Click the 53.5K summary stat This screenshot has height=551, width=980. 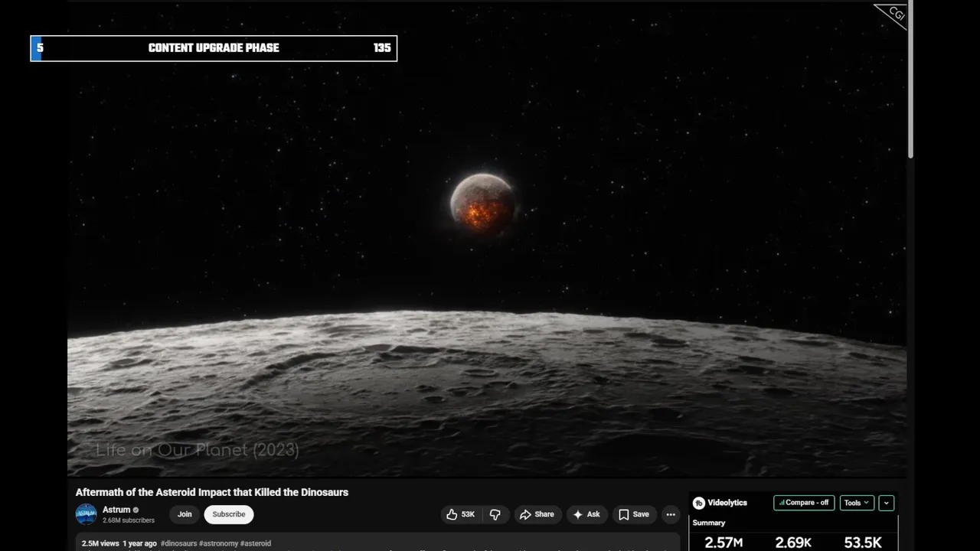[863, 543]
